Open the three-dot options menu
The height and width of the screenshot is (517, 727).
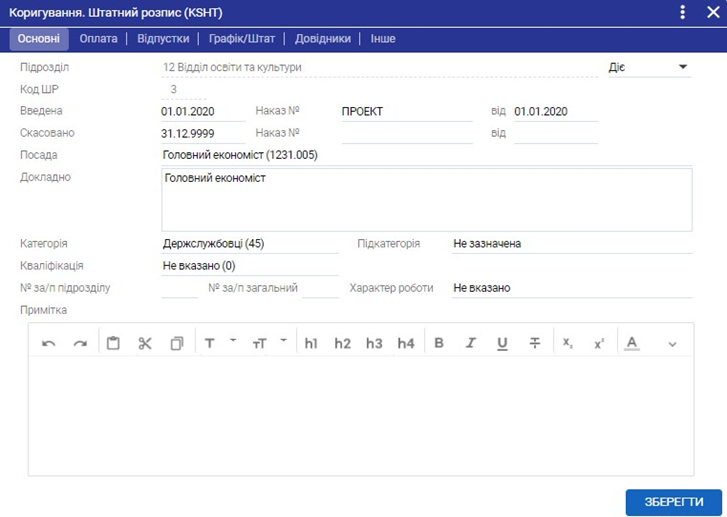tap(683, 12)
